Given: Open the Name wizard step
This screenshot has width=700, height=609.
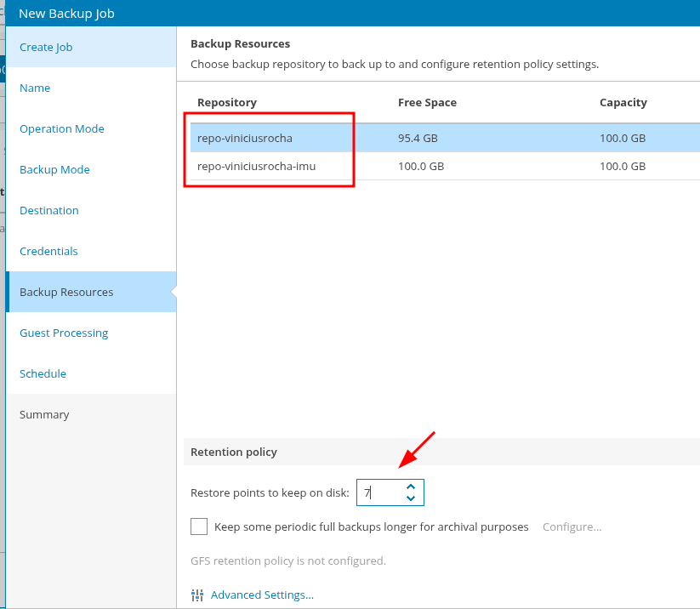Looking at the screenshot, I should pos(35,88).
